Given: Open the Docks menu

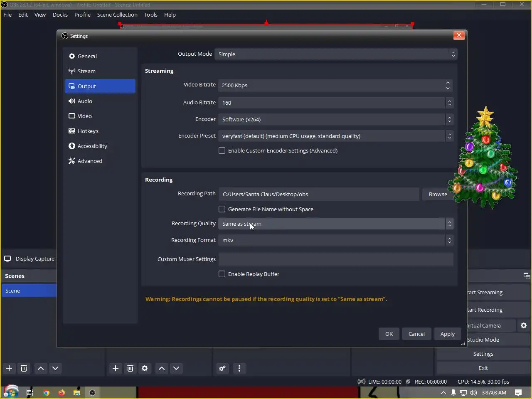Looking at the screenshot, I should pos(60,15).
